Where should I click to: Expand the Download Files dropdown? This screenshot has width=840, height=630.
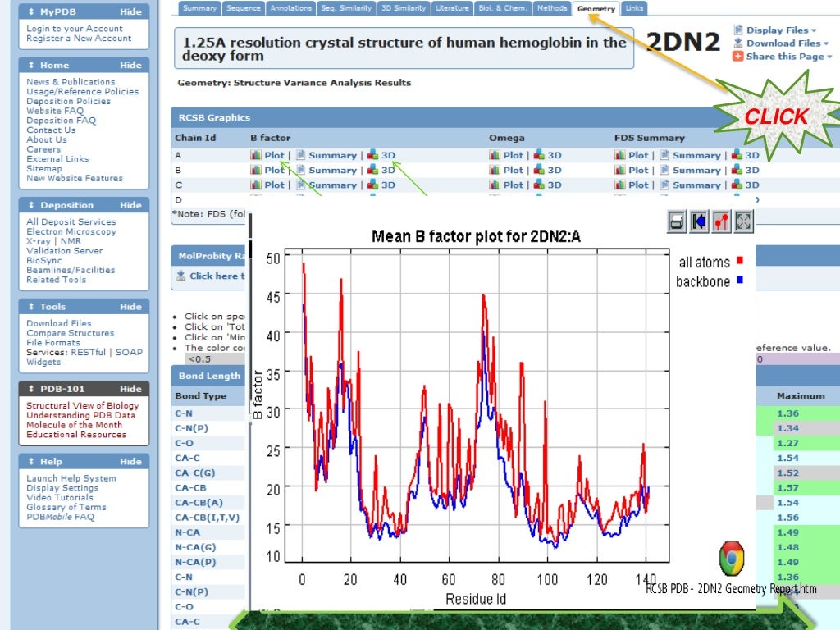tap(787, 43)
